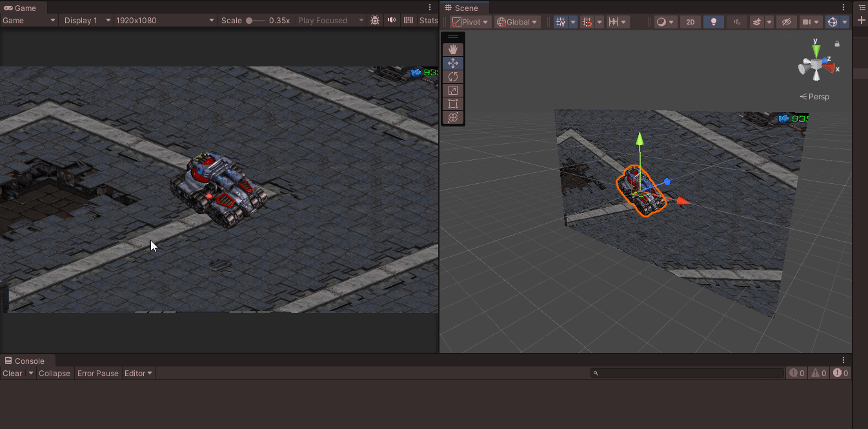Select the Transform tool
868x429 pixels.
[x=453, y=117]
